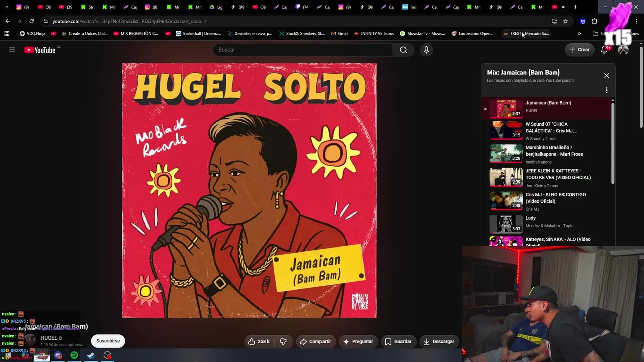Open YouTube notifications bell
Viewport: 644px width, 362px height.
(x=605, y=50)
